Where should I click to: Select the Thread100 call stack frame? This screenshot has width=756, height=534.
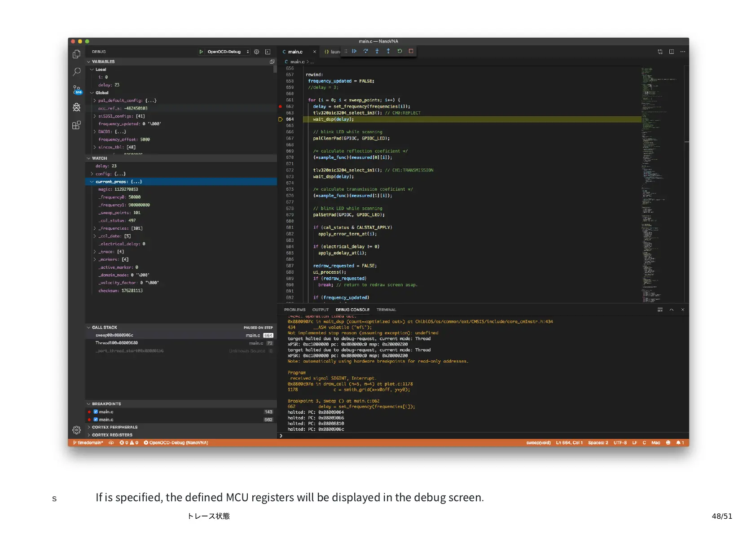117,343
